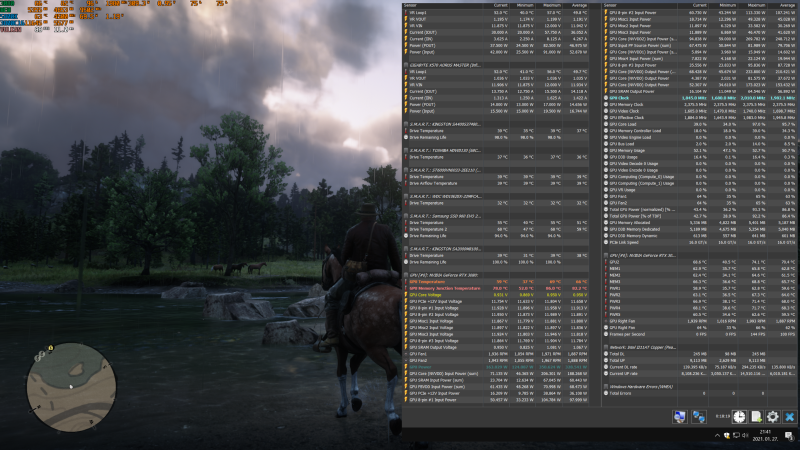
Task: Select the GPU Memory Clock row
Action: [x=699, y=105]
